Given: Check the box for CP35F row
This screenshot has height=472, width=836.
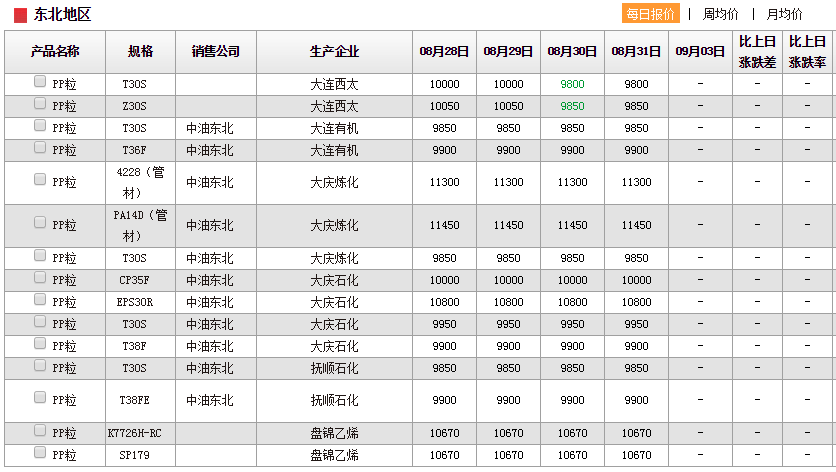Looking at the screenshot, I should click(x=40, y=277).
